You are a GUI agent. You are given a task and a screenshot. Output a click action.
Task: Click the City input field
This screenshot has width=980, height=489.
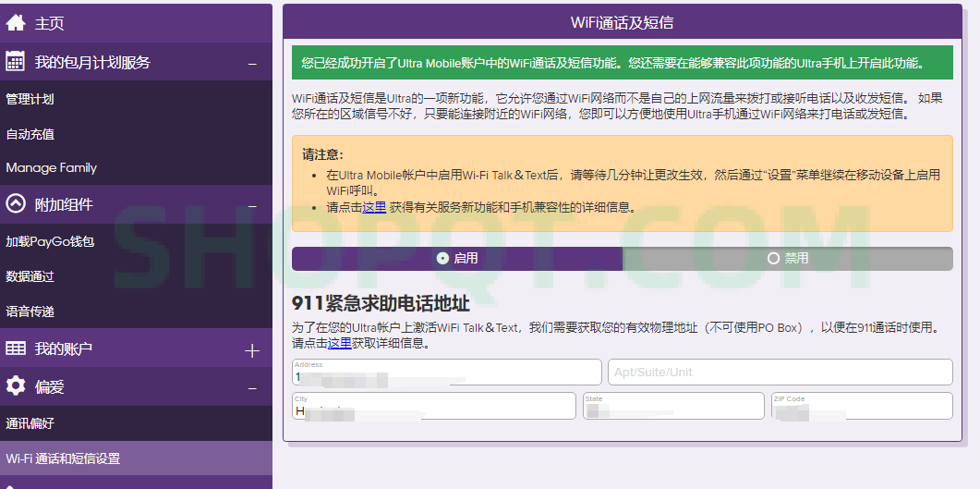(434, 406)
